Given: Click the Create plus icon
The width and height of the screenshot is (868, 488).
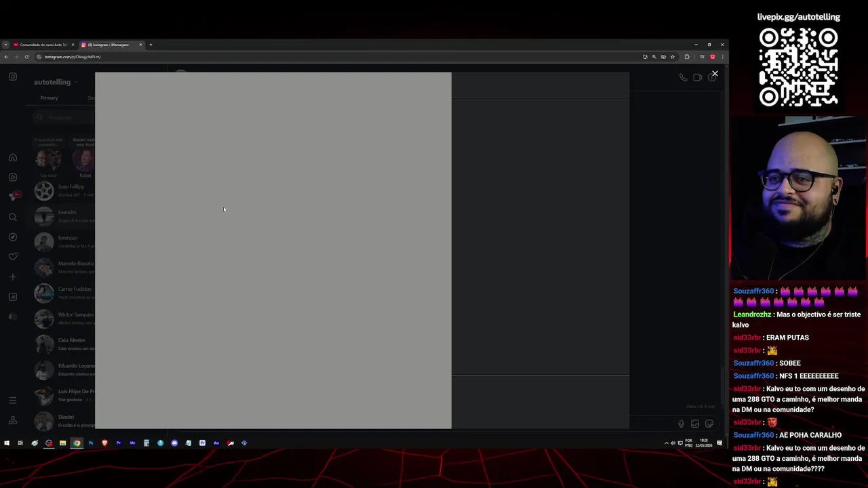Looking at the screenshot, I should 13,277.
